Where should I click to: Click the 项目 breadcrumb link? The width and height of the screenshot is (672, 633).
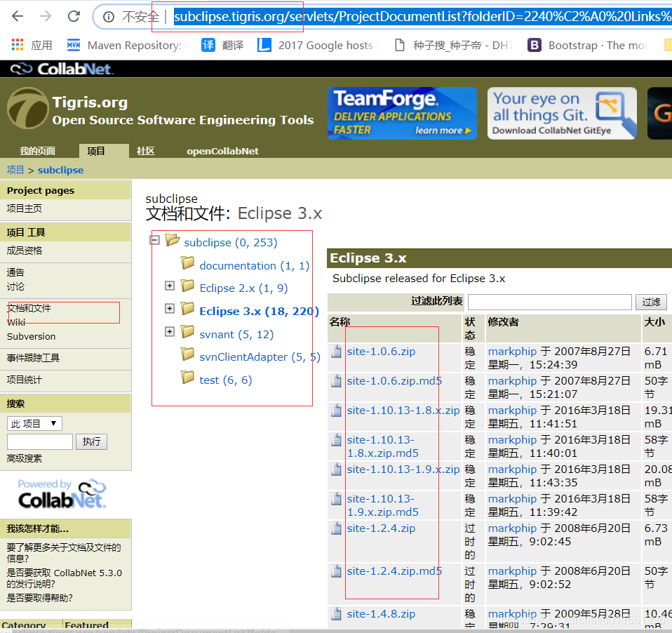point(15,170)
